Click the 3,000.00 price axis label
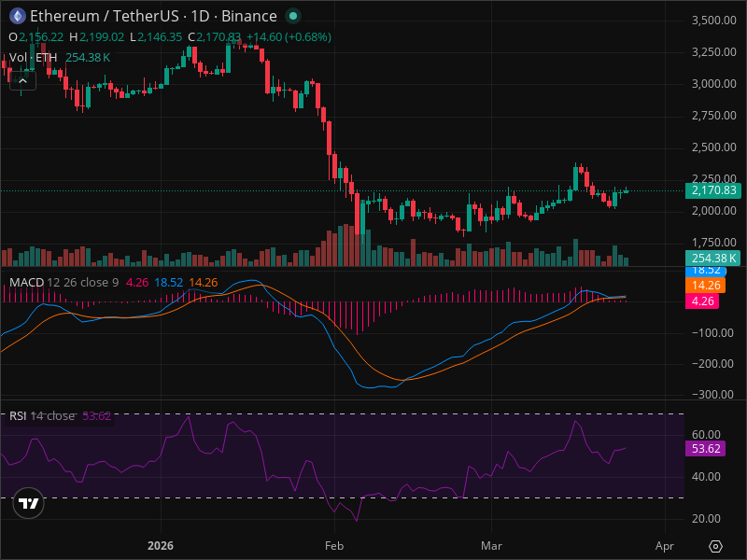The width and height of the screenshot is (747, 560). click(x=713, y=84)
